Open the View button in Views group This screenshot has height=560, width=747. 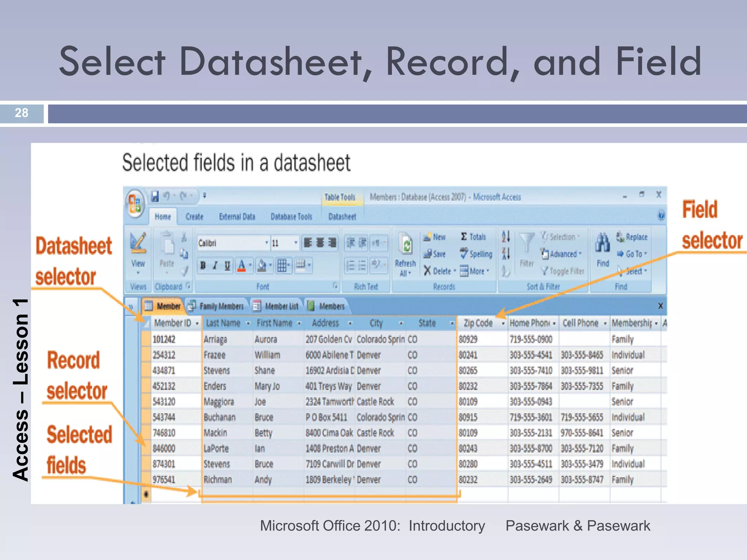tap(138, 253)
